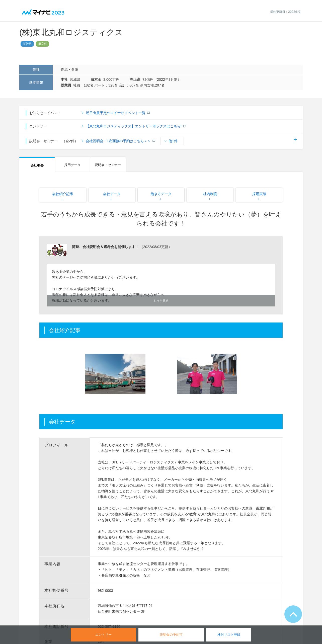This screenshot has height=644, width=322.
Task: Click the 物流・倉庫 industry value
Action: (69, 69)
